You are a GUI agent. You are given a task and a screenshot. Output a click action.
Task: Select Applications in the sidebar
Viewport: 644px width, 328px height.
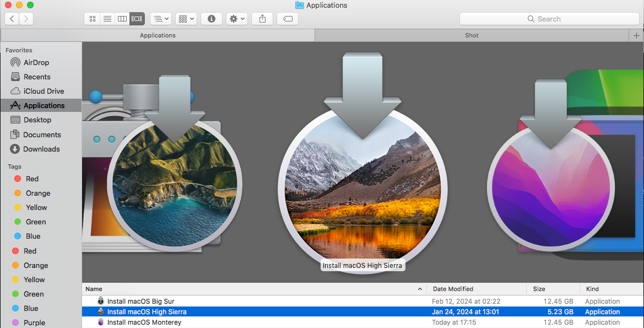[41, 106]
